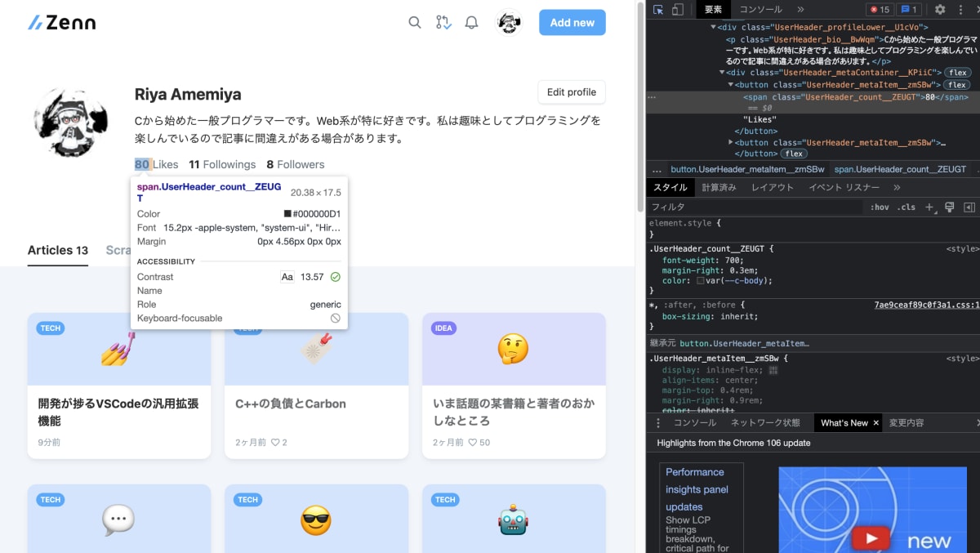Viewport: 980px width, 553px height.
Task: Toggle the device toolbar icon in DevTools
Action: point(677,10)
